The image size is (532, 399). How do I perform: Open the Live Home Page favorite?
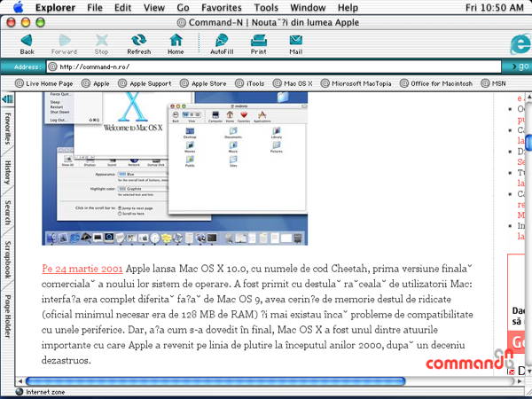point(44,83)
